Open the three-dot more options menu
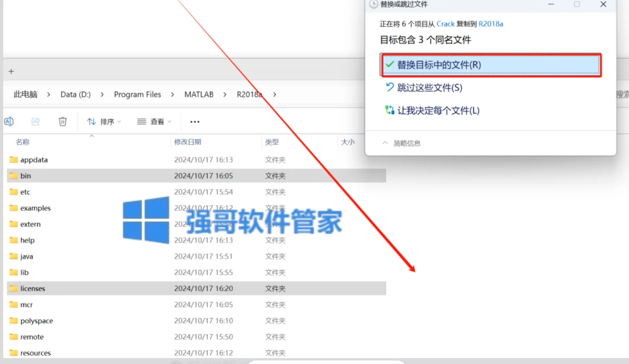The image size is (629, 364). [195, 122]
